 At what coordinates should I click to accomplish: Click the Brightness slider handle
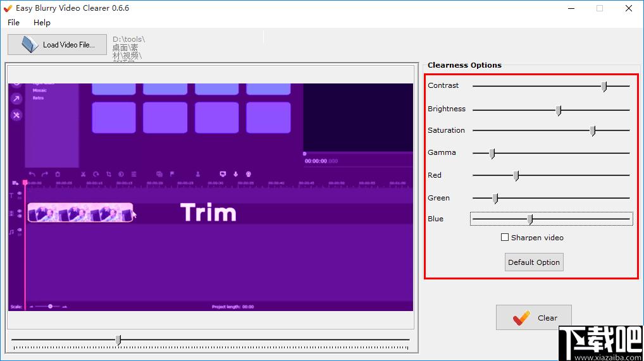[559, 110]
